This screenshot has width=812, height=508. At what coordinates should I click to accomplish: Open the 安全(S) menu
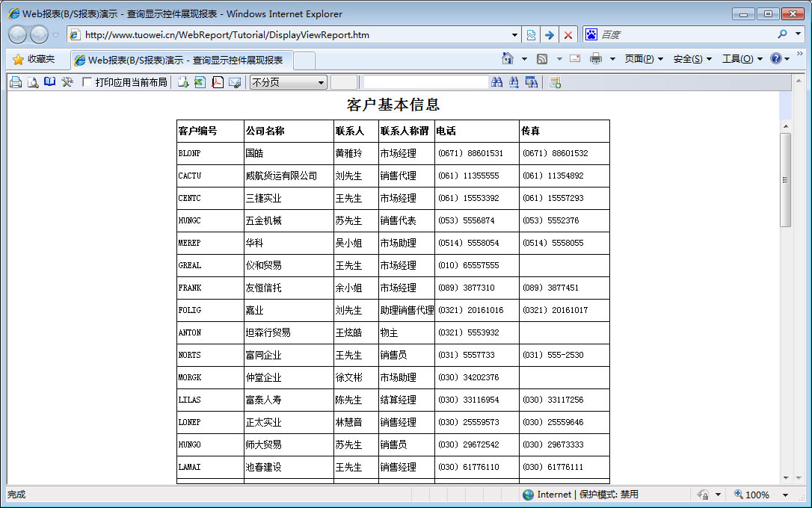coord(692,59)
